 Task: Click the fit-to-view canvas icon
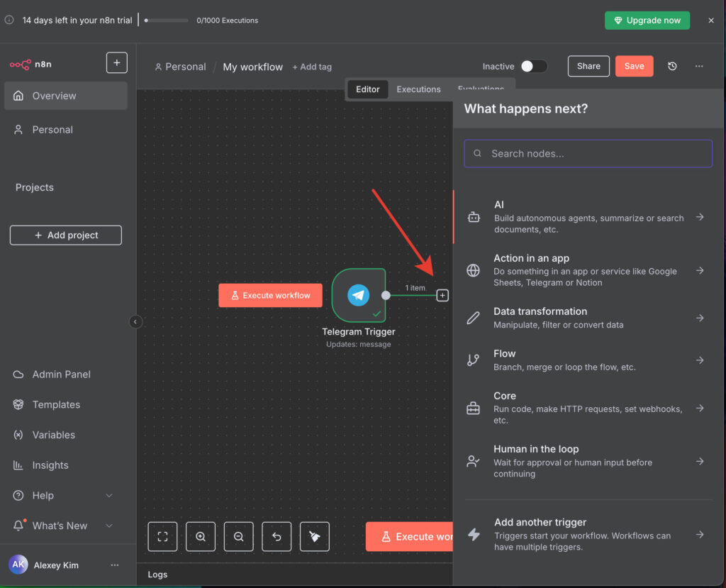click(x=162, y=537)
